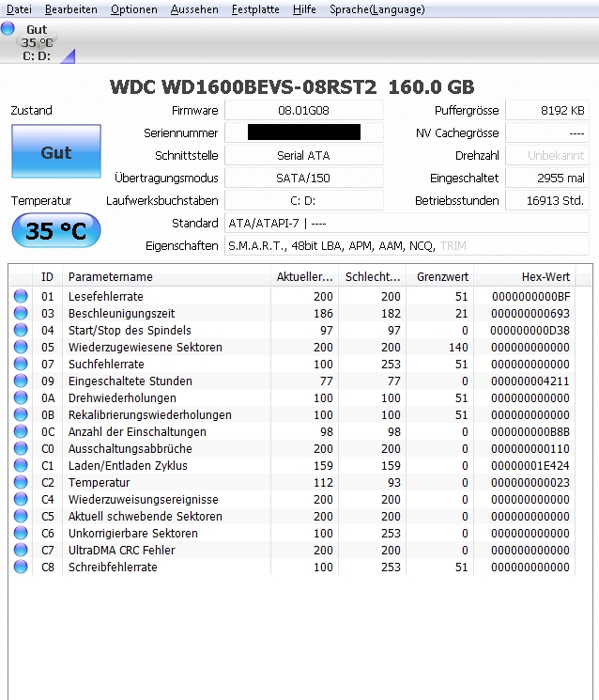Click status orb of Unkorrigierbare Sektoren row
Viewport: 599px width, 700px height.
21,533
